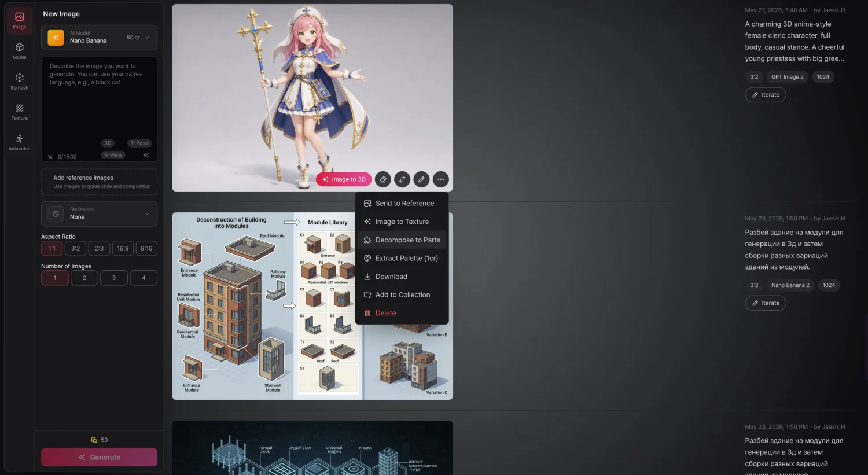
Task: Choose the 9:16 aspect ratio
Action: click(146, 248)
